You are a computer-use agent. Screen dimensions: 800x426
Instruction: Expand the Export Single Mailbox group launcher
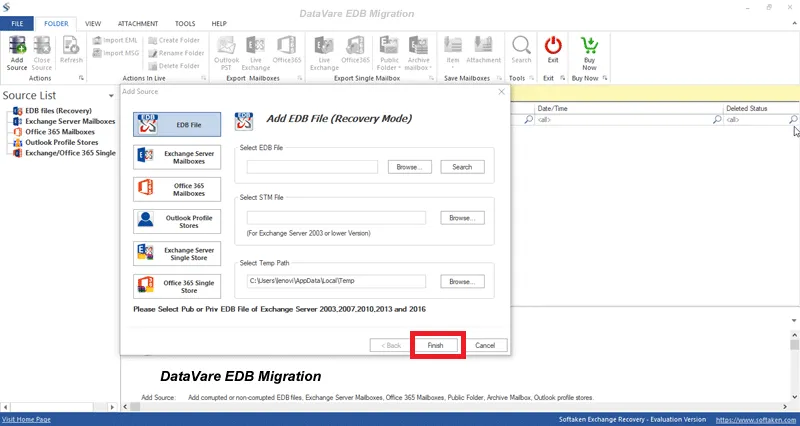[x=431, y=78]
